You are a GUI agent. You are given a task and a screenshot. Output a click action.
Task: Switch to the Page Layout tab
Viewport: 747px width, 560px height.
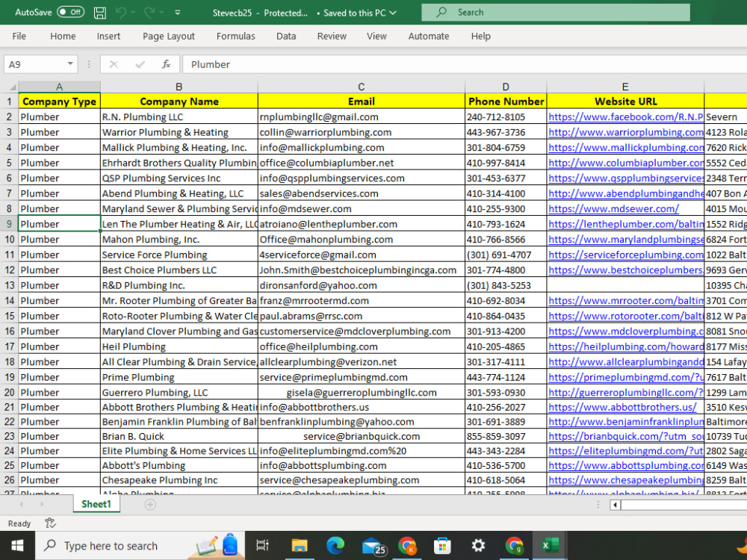[x=169, y=36]
